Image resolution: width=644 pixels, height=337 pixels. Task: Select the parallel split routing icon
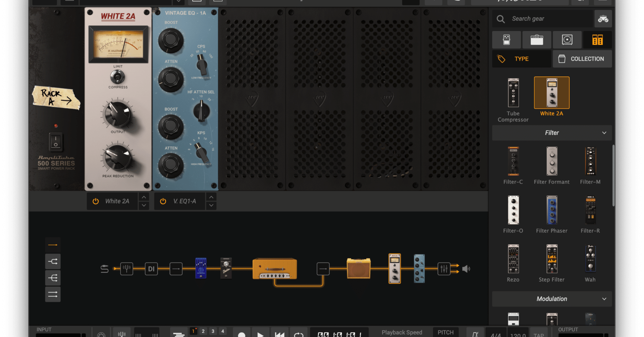point(53,261)
